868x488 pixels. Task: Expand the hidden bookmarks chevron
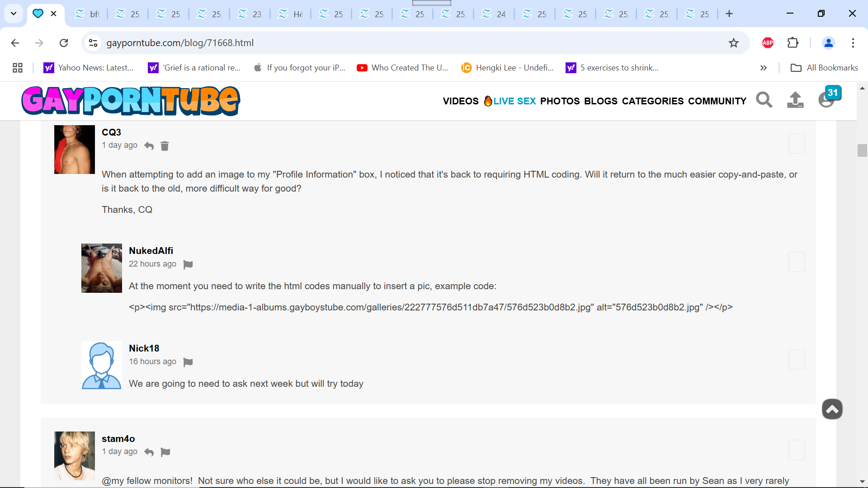point(763,68)
